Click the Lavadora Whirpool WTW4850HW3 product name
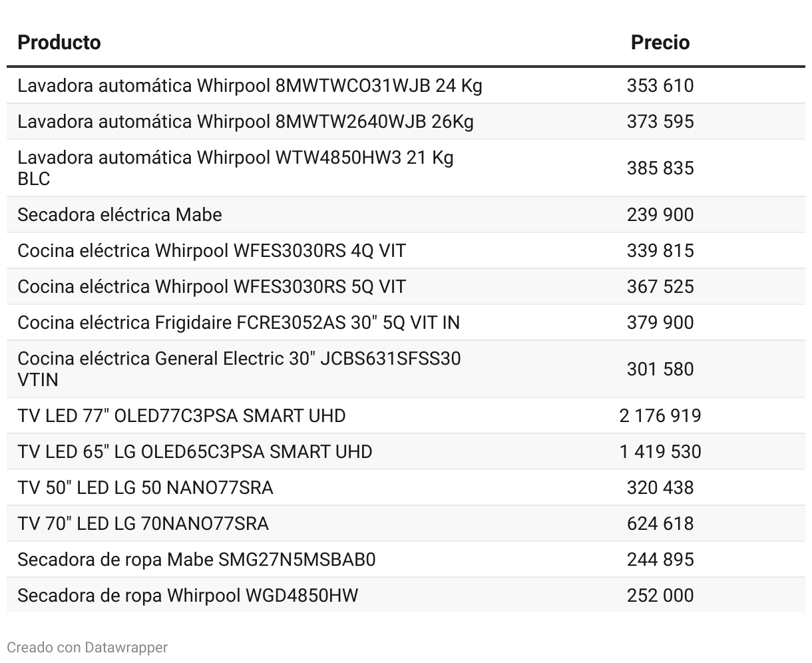 (x=236, y=168)
